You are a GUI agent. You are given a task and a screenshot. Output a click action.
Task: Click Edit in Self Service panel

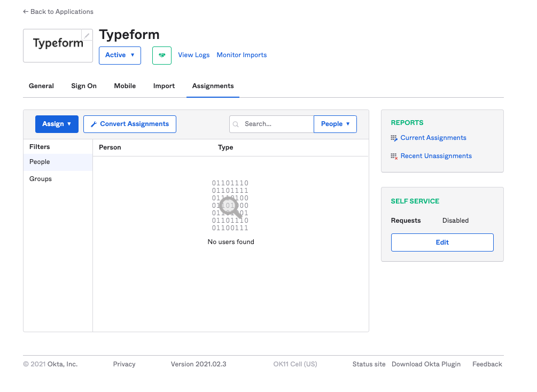[442, 242]
